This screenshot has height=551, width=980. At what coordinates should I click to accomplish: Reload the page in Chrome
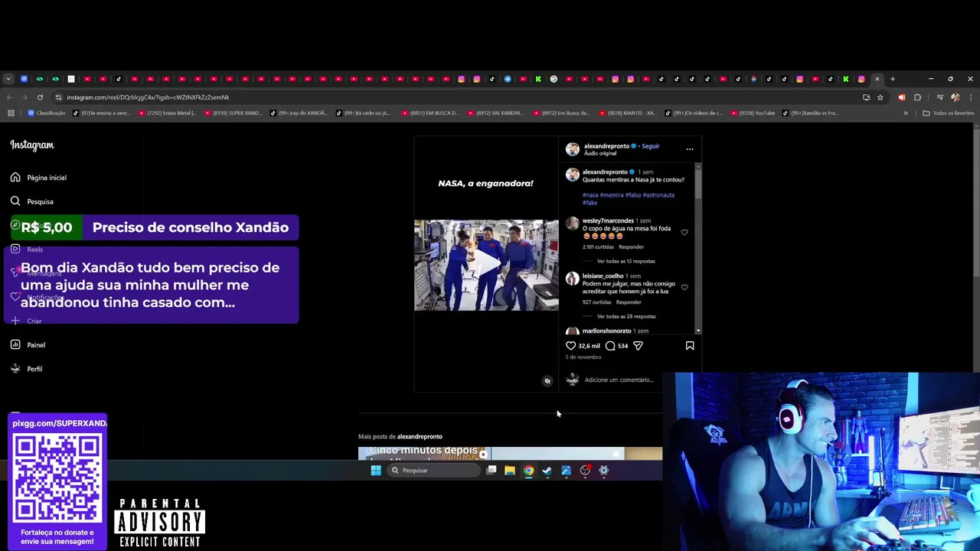point(40,97)
